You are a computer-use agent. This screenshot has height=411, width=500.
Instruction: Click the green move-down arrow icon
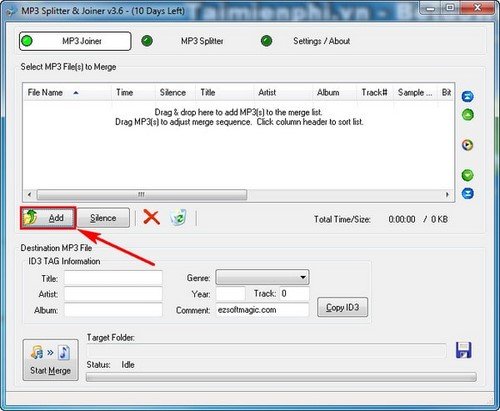(468, 175)
